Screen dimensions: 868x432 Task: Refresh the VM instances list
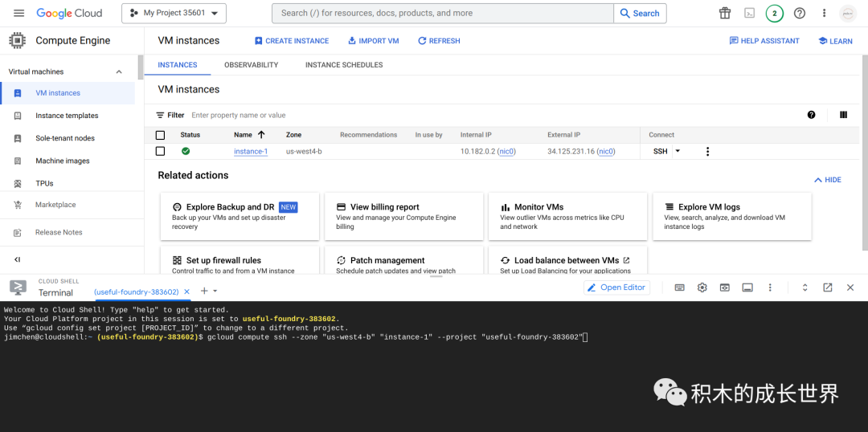tap(439, 41)
